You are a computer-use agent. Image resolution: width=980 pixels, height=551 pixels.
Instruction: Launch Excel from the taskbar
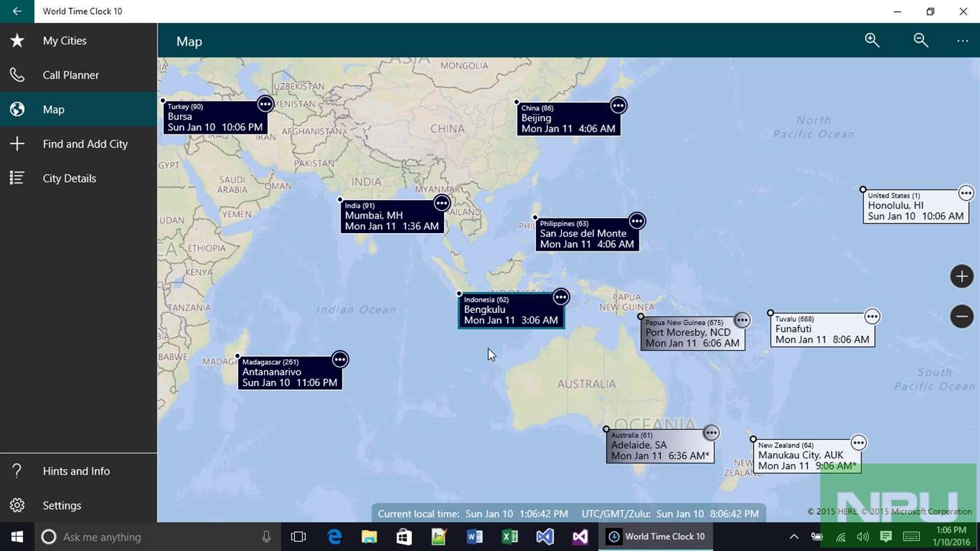[509, 537]
